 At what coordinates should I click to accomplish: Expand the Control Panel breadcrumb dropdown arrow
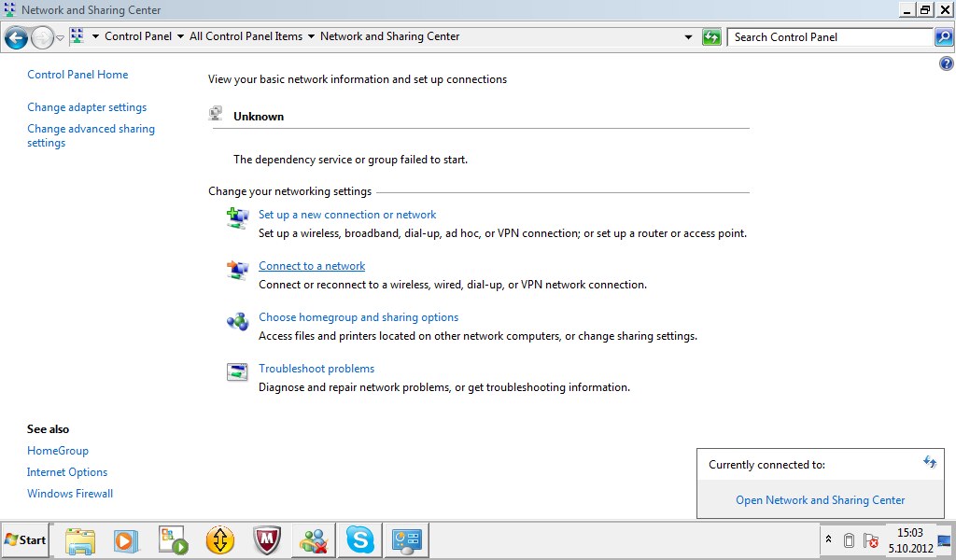(180, 36)
